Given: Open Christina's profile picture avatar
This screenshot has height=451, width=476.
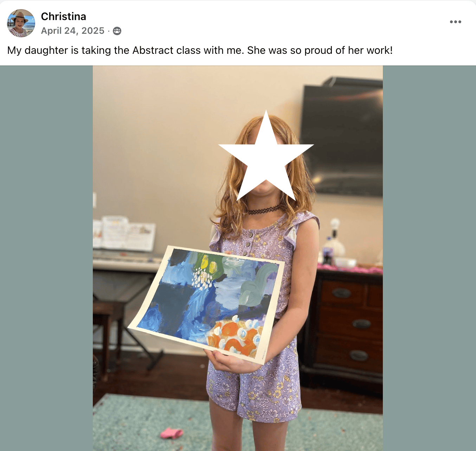Looking at the screenshot, I should 21,23.
